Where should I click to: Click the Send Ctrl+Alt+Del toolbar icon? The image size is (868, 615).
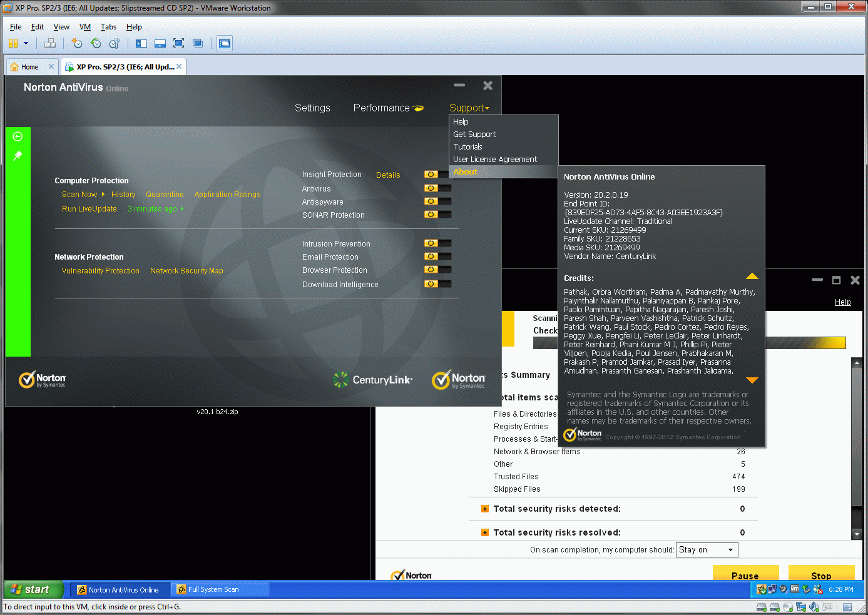tap(50, 43)
